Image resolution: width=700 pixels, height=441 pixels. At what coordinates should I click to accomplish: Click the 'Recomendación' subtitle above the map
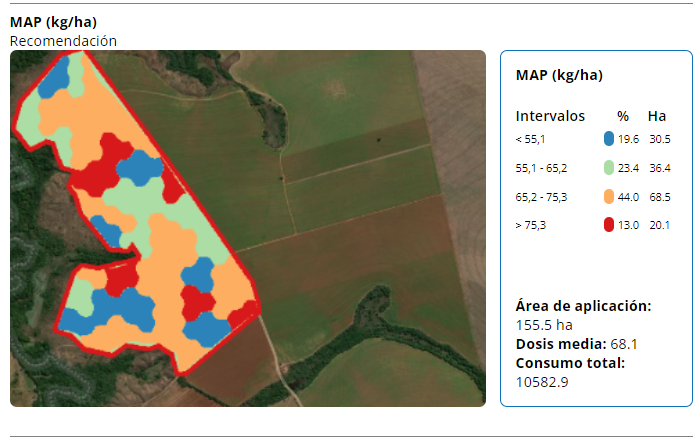pyautogui.click(x=63, y=41)
